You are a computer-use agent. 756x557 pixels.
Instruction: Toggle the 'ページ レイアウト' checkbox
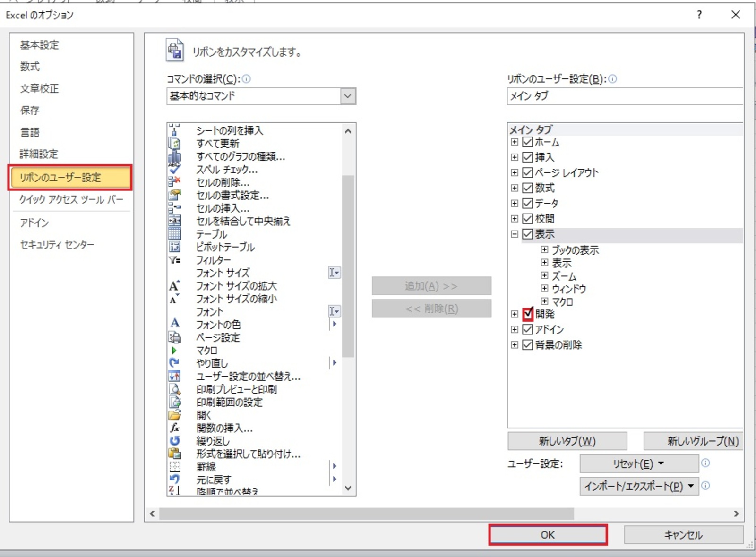(528, 172)
